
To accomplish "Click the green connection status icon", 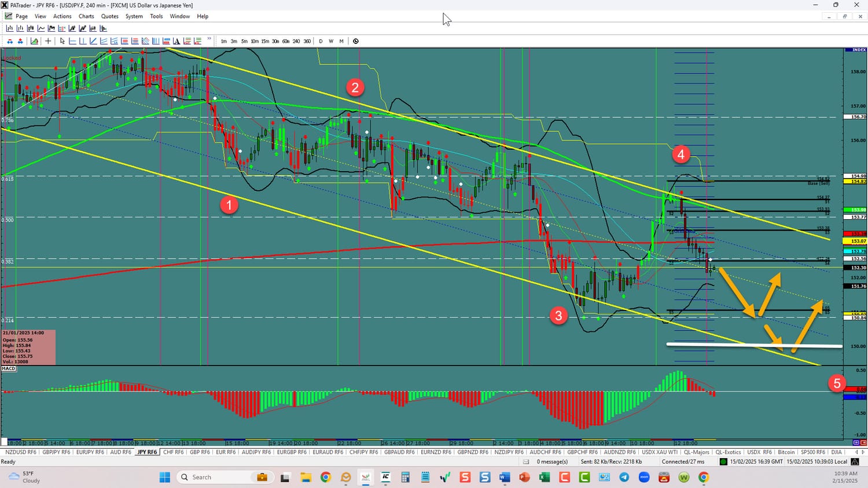I will tap(723, 461).
